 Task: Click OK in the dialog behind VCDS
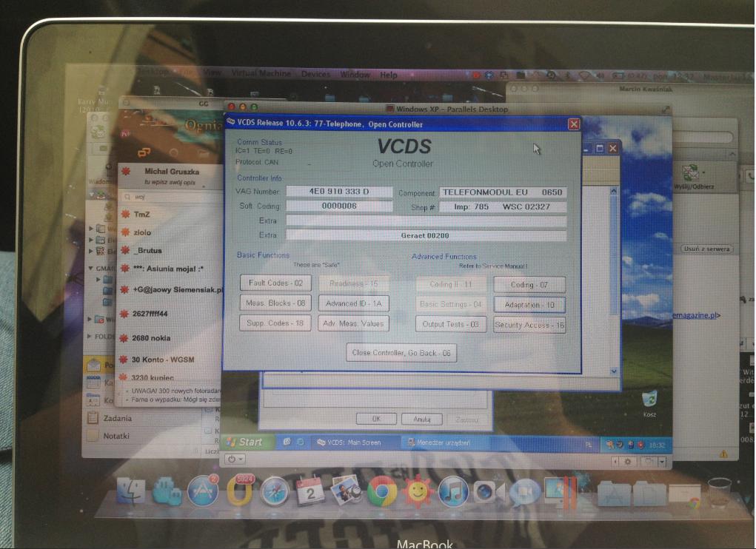[376, 419]
